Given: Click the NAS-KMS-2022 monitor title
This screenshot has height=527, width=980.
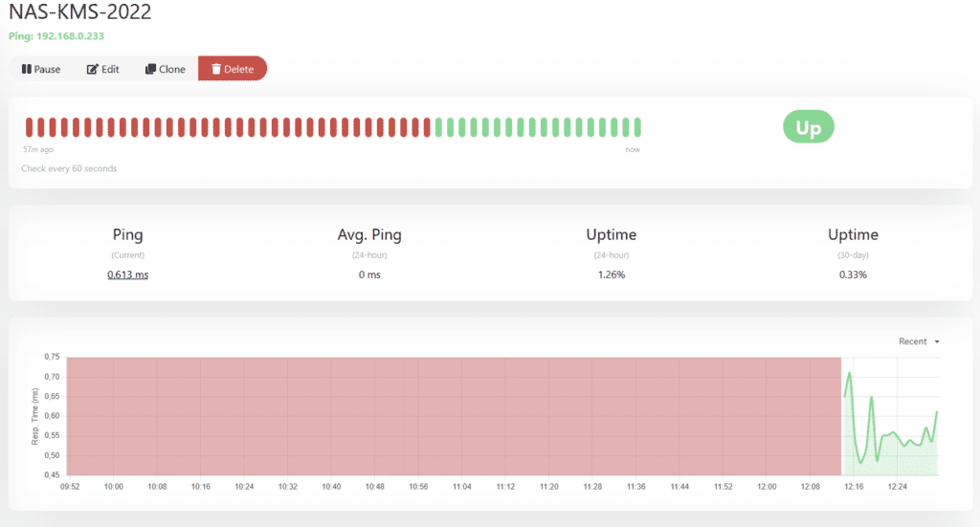Looking at the screenshot, I should pyautogui.click(x=79, y=12).
